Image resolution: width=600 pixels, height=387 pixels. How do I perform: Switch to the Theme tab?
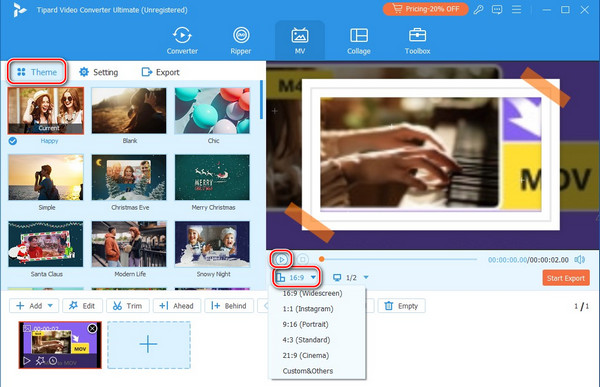37,72
